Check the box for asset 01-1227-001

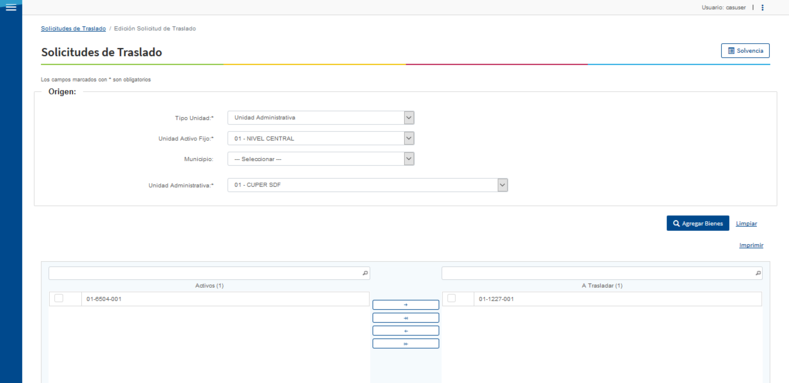(x=451, y=298)
